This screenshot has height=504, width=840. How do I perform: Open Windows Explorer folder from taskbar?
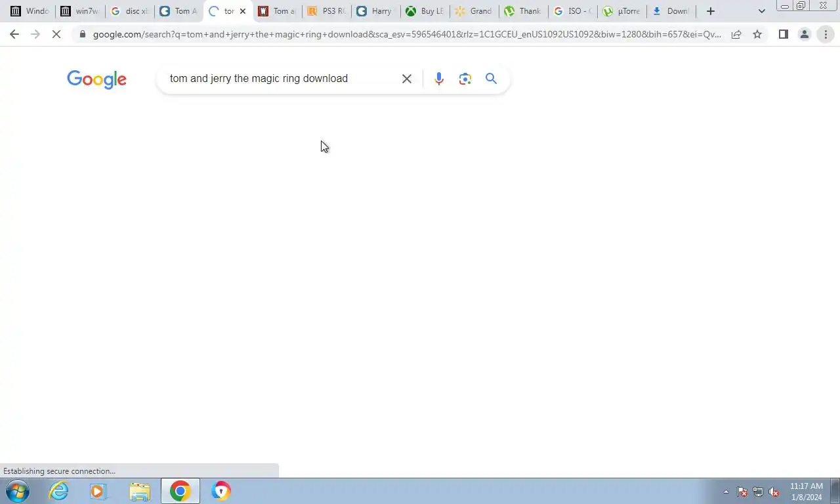tap(140, 491)
